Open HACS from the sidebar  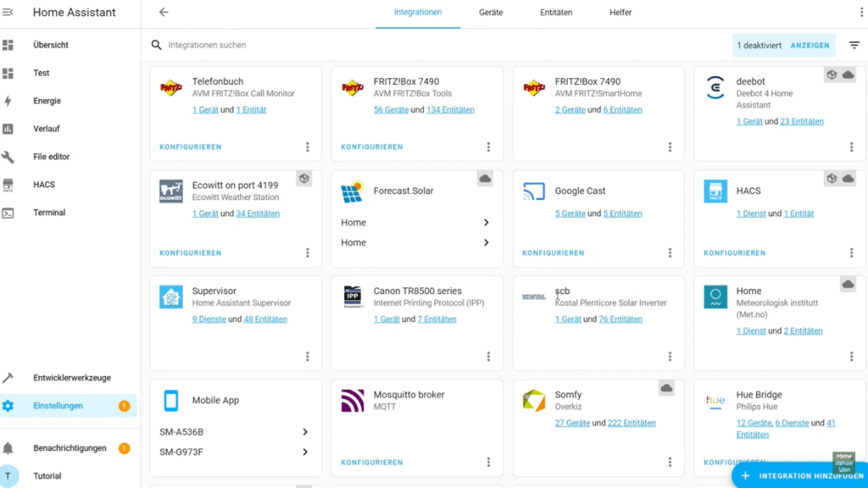point(44,185)
